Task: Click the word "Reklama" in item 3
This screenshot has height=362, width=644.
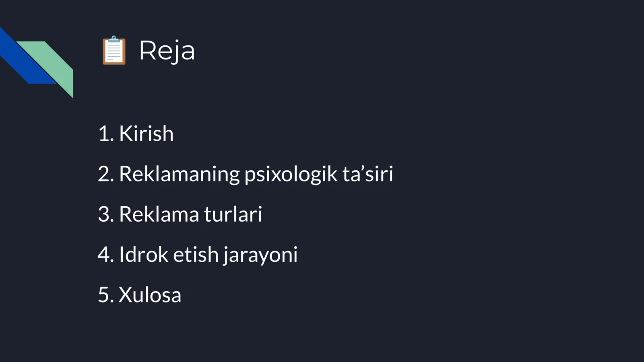Action: 159,214
